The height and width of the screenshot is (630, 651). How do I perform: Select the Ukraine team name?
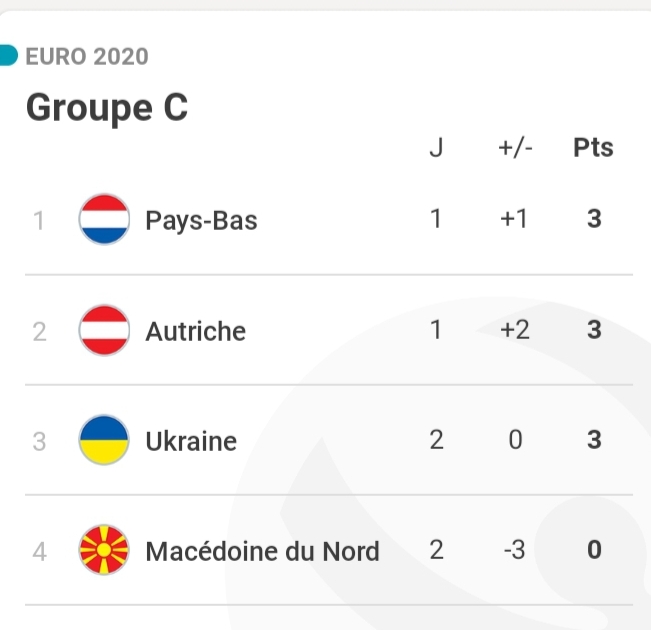tap(191, 441)
